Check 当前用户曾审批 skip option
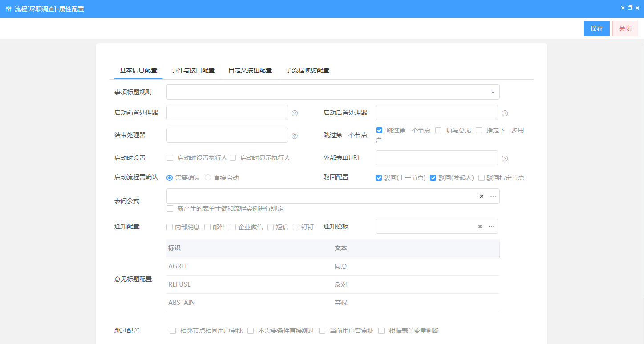The width and height of the screenshot is (644, 344). tap(322, 331)
